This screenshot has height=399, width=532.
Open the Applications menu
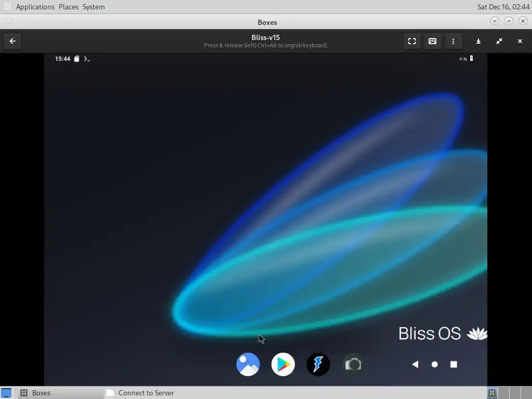click(35, 7)
